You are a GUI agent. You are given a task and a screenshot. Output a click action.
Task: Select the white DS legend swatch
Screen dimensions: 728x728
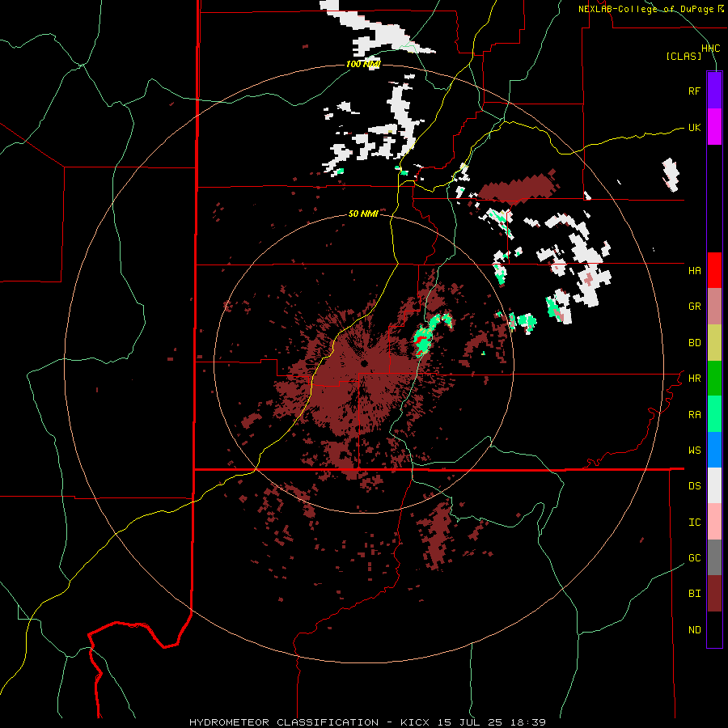(x=714, y=485)
